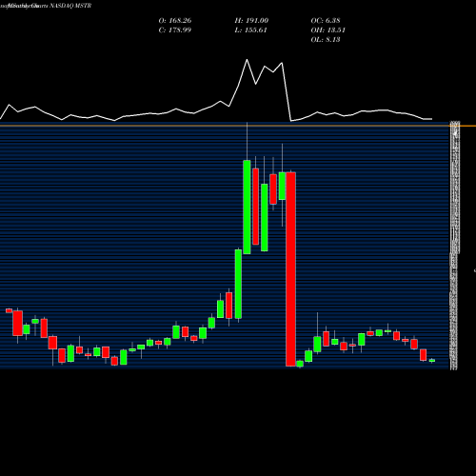Click the OC: 6.38 reading
Screen dimensions: 476x476
[x=326, y=21]
